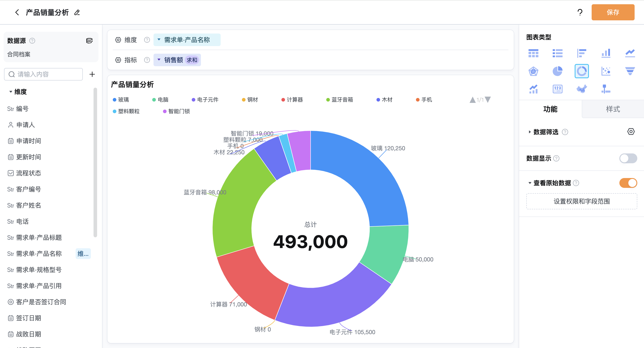Select the scatter chart type
The height and width of the screenshot is (348, 644).
tap(606, 71)
